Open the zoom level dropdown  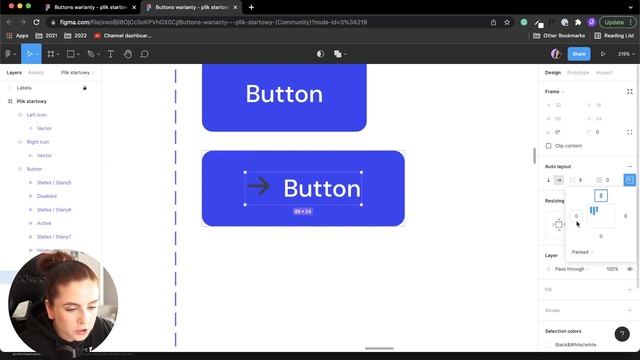click(x=626, y=54)
